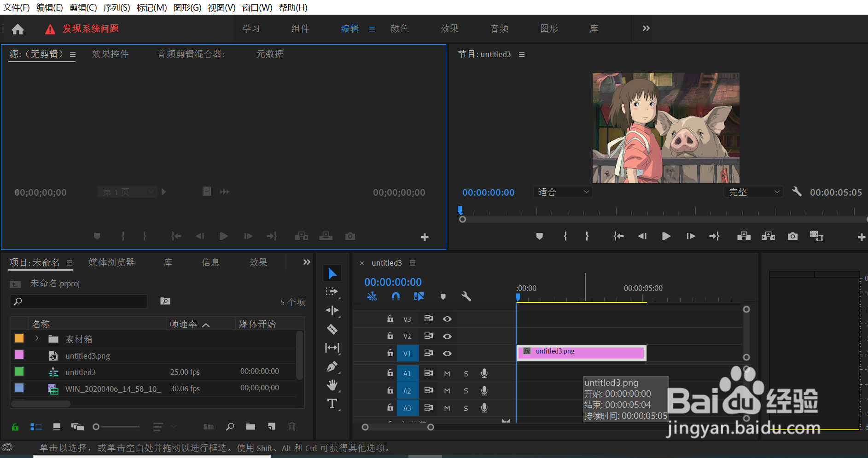Open the 文件(F) menu
The image size is (868, 458).
17,7
